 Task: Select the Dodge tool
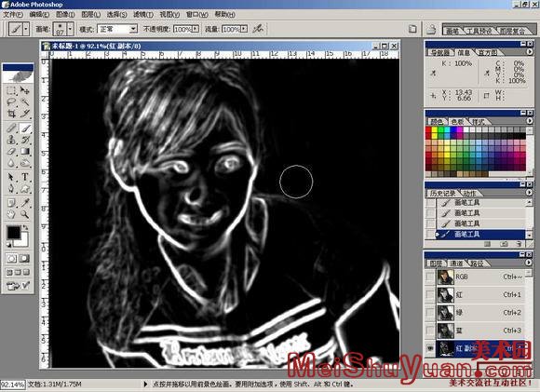coord(25,163)
